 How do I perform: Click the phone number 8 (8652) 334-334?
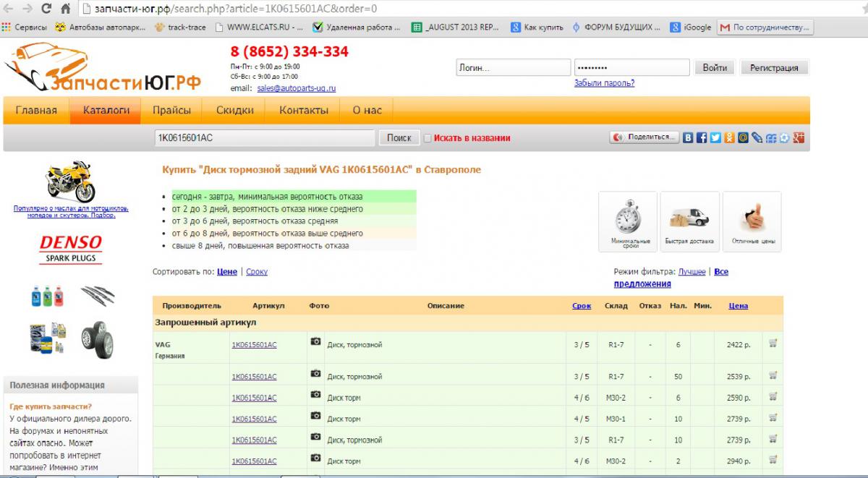coord(289,51)
